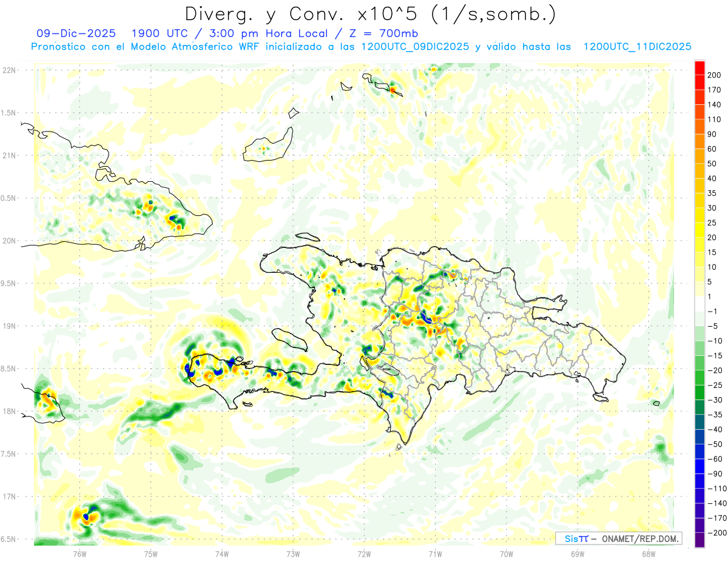Click the "-1" color scale value
This screenshot has width=728, height=562.
point(712,312)
